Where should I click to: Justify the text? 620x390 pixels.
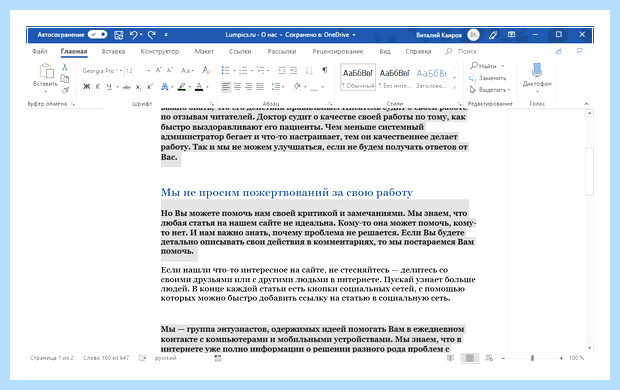tap(260, 87)
